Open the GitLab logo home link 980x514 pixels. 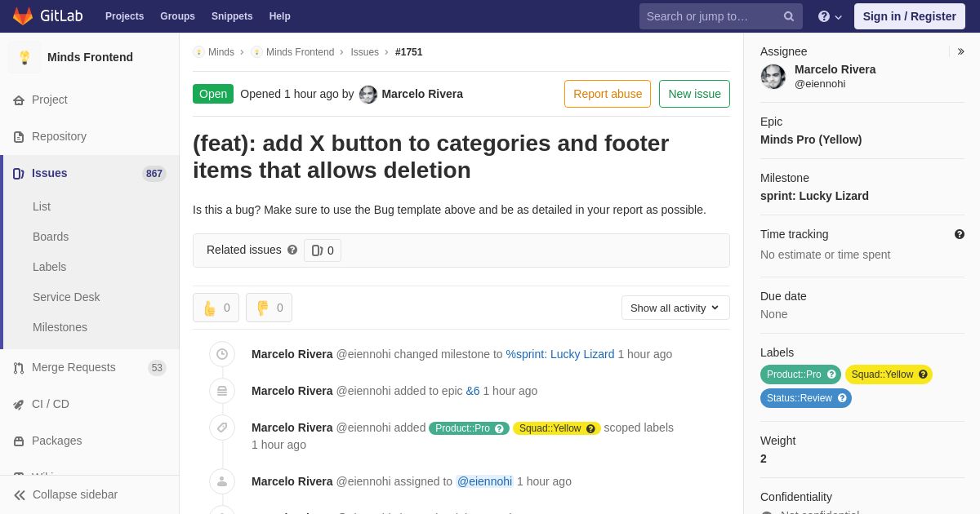tap(47, 16)
